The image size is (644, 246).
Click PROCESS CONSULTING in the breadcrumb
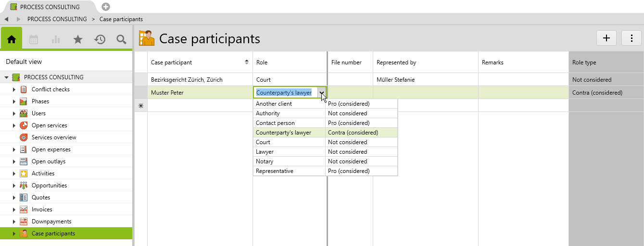tap(57, 19)
